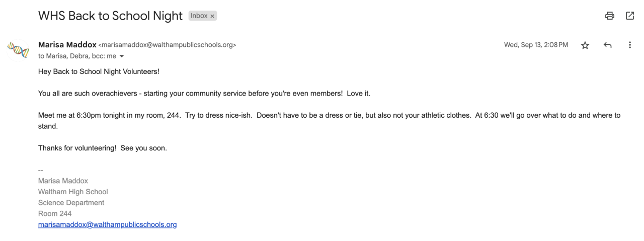Click 'Science Department' in the signature

coord(71,202)
